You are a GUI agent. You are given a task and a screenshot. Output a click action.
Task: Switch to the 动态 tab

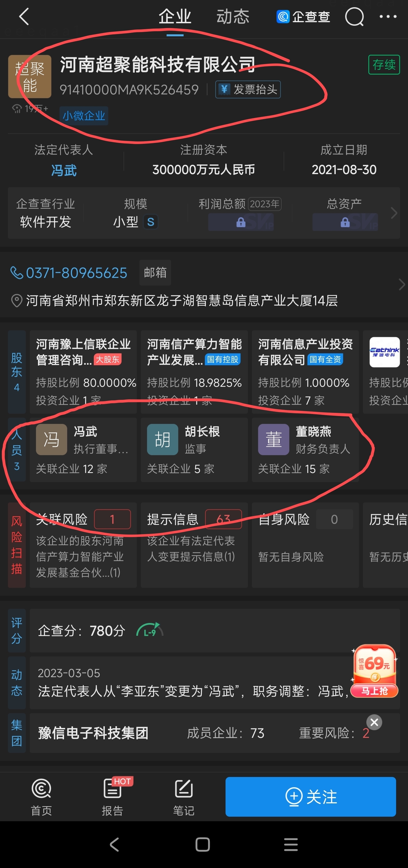coord(233,16)
